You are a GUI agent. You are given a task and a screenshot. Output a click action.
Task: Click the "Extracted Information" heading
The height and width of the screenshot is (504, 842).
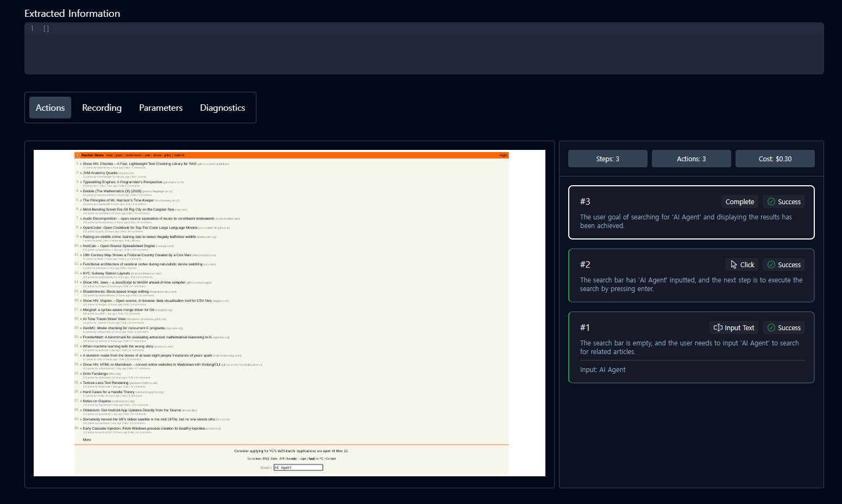[72, 13]
